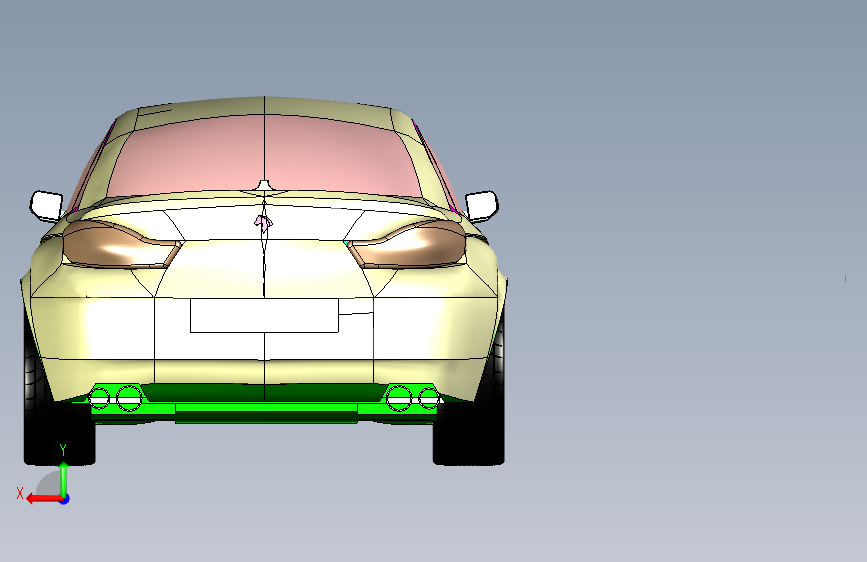Click the X label next to the red axis
Image resolution: width=867 pixels, height=562 pixels.
click(20, 493)
